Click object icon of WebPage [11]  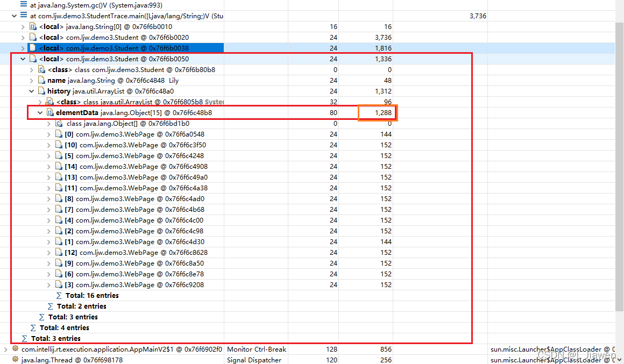coord(59,187)
